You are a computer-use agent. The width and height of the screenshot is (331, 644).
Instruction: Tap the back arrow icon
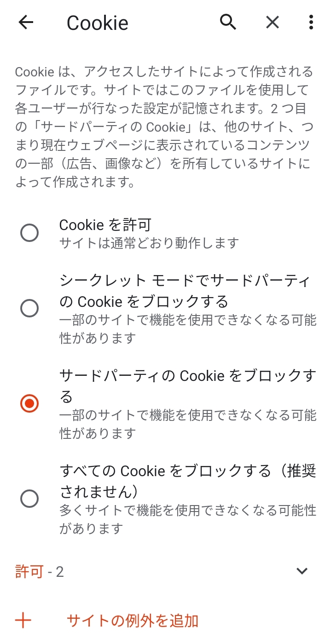point(26,22)
